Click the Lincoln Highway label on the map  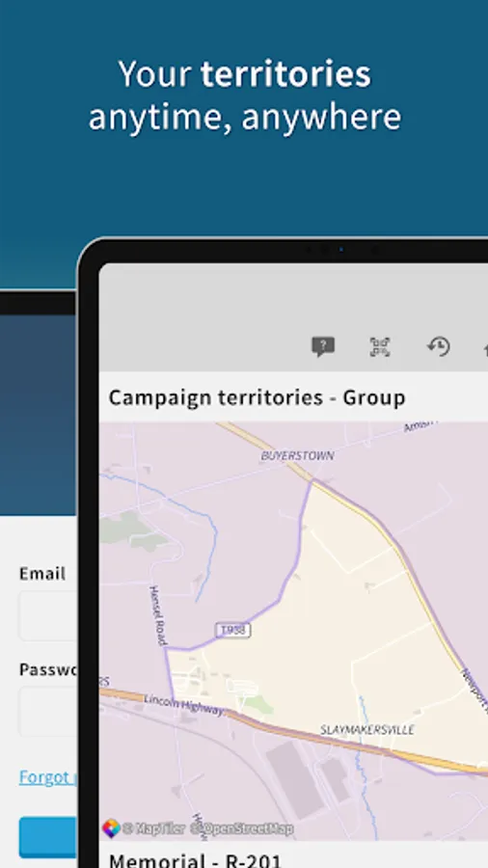[184, 705]
